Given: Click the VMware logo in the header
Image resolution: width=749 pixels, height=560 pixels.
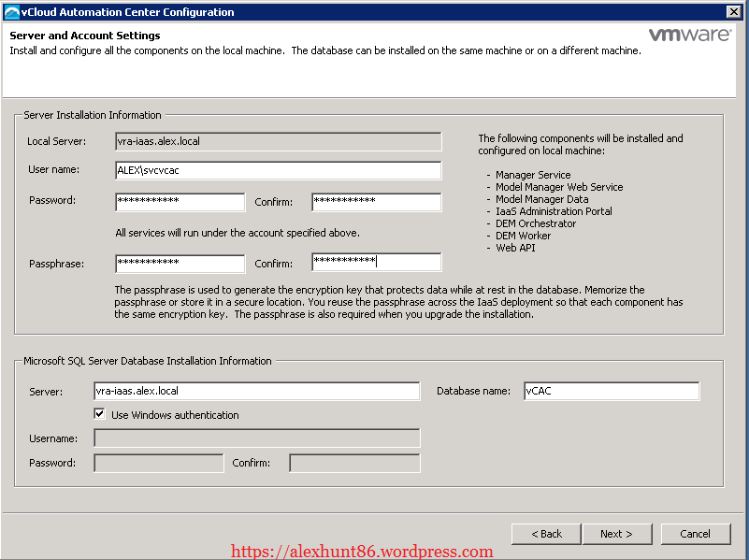Looking at the screenshot, I should tap(689, 36).
